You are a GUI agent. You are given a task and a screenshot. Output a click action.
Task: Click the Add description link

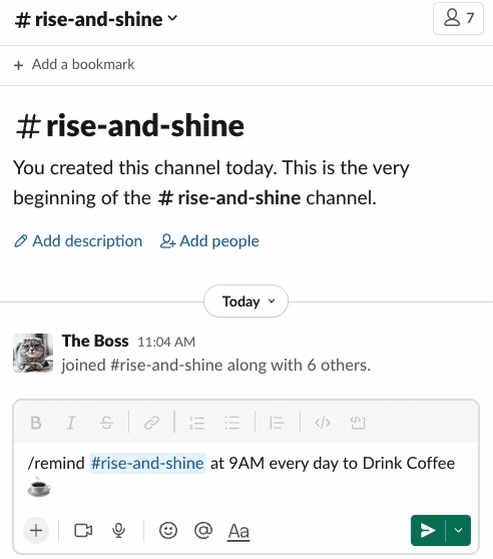pyautogui.click(x=78, y=241)
